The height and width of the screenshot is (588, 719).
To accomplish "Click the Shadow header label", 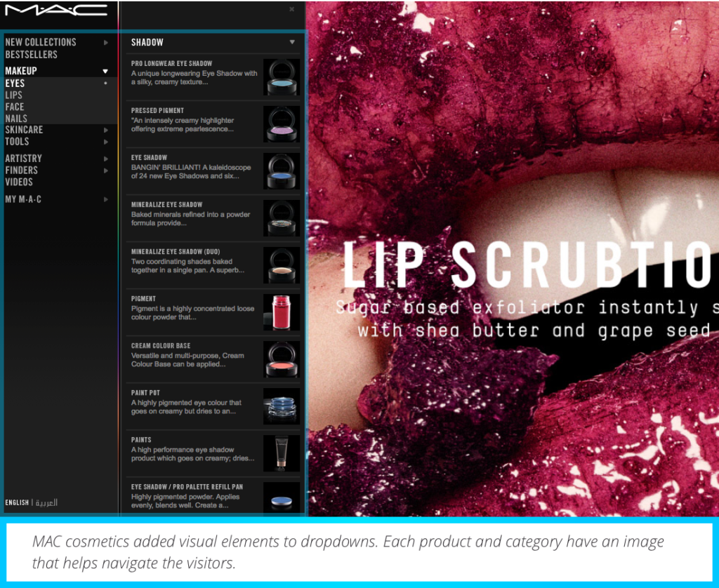I will pyautogui.click(x=147, y=43).
